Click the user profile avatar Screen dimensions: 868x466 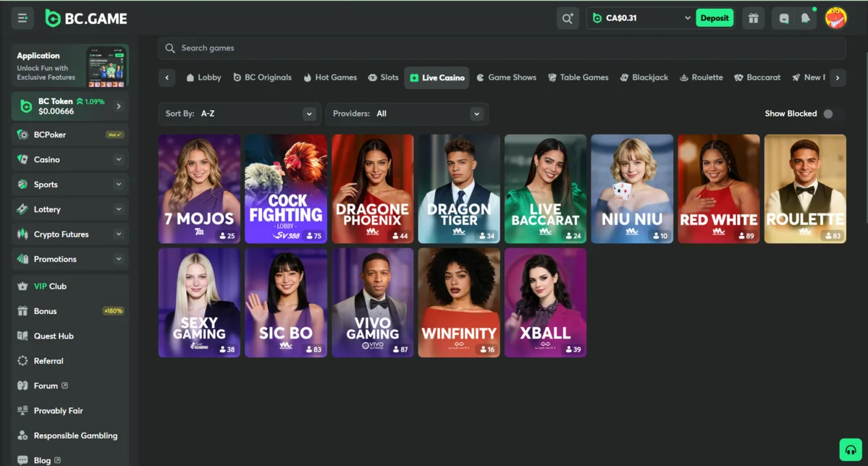(835, 18)
